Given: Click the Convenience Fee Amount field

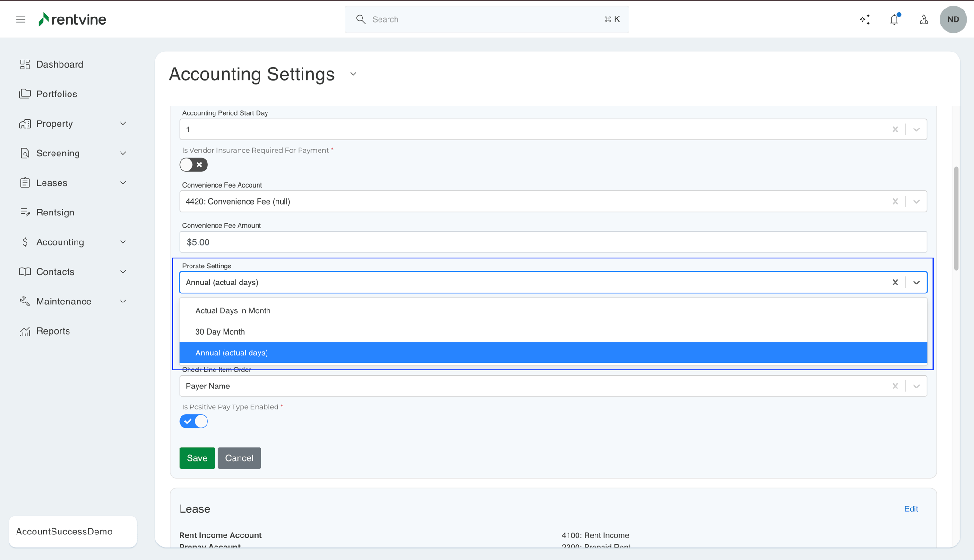Looking at the screenshot, I should click(x=552, y=242).
